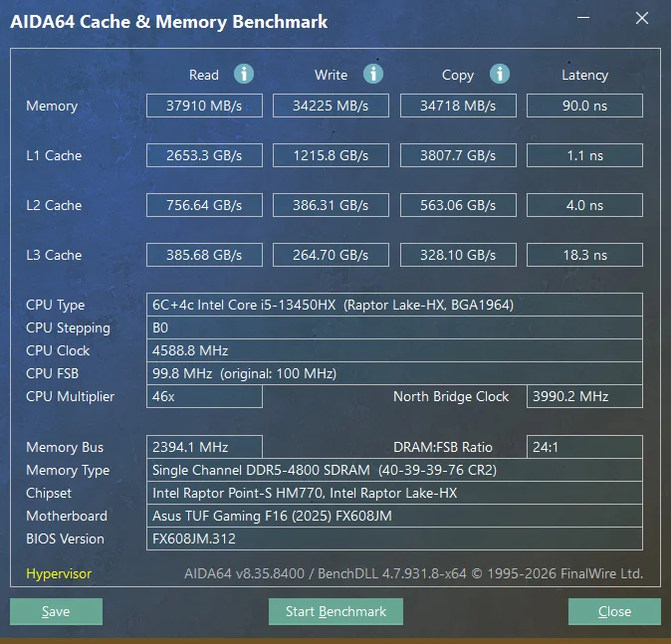The height and width of the screenshot is (644, 671).
Task: Select the North Bridge Clock 3990.2 MHz value
Action: coord(584,396)
